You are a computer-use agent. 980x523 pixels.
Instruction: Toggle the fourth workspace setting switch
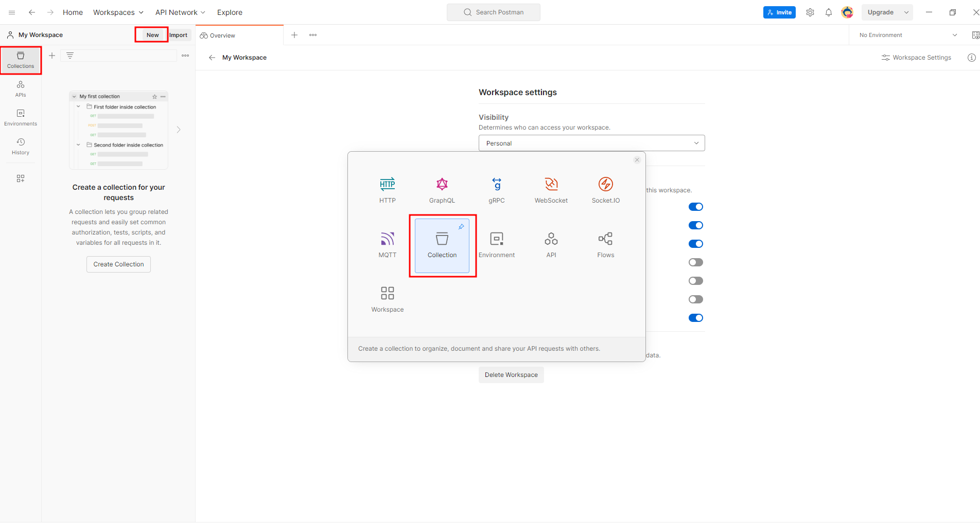tap(696, 262)
